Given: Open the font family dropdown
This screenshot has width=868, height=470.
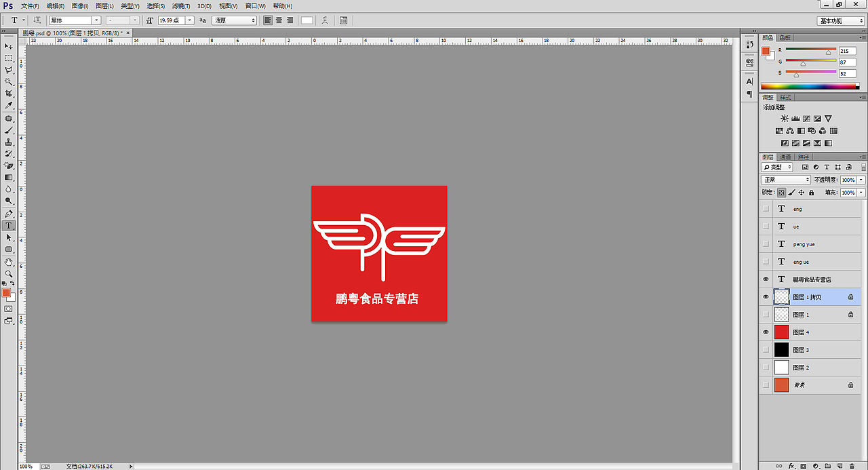Looking at the screenshot, I should click(95, 20).
